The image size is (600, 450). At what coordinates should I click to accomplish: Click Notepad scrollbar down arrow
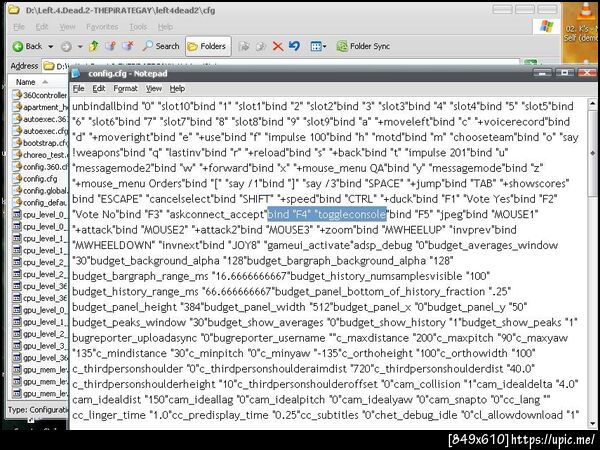point(592,423)
